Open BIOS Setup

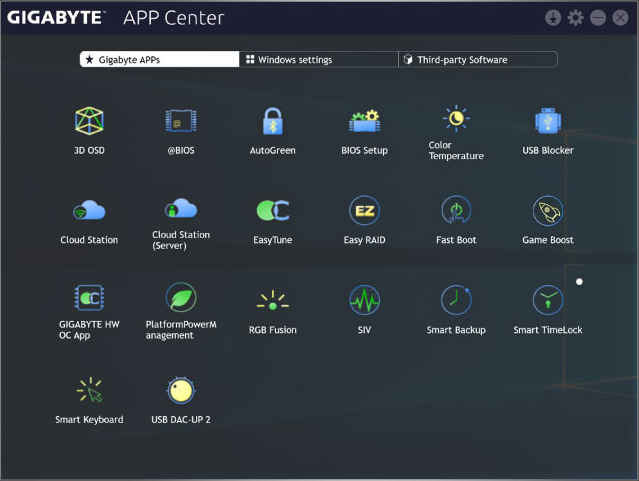coord(364,121)
